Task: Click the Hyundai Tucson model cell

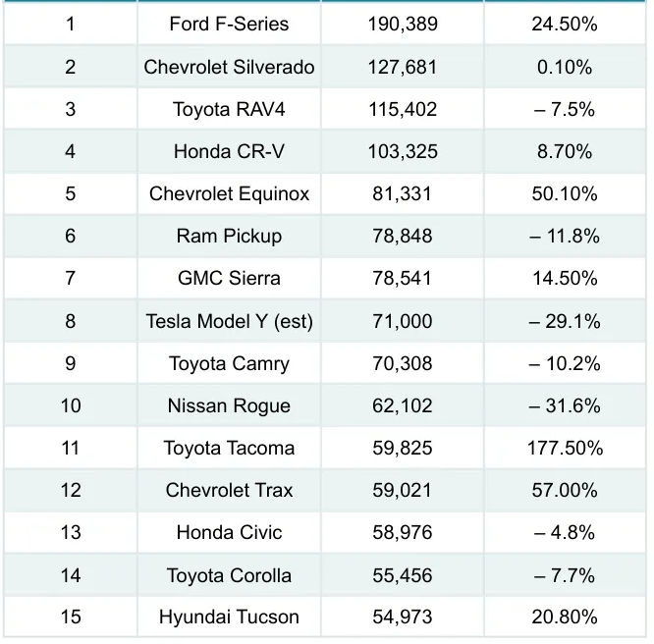Action: [x=229, y=617]
